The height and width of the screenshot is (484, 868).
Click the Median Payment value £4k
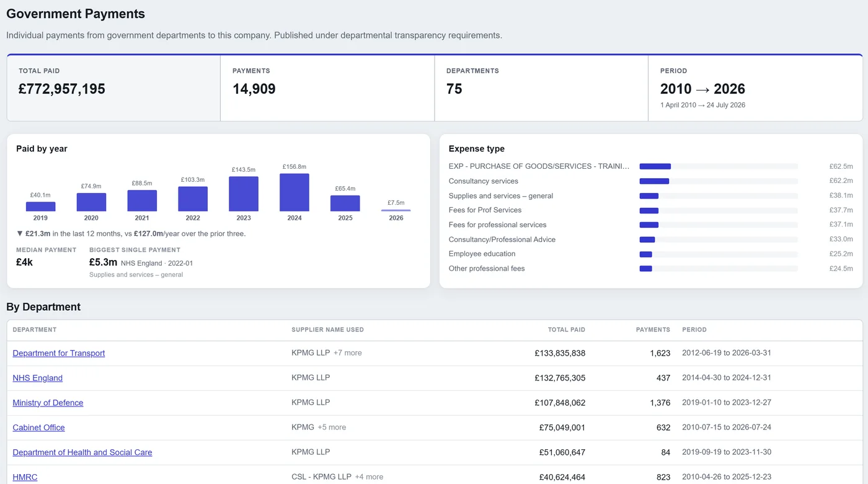[x=25, y=262]
